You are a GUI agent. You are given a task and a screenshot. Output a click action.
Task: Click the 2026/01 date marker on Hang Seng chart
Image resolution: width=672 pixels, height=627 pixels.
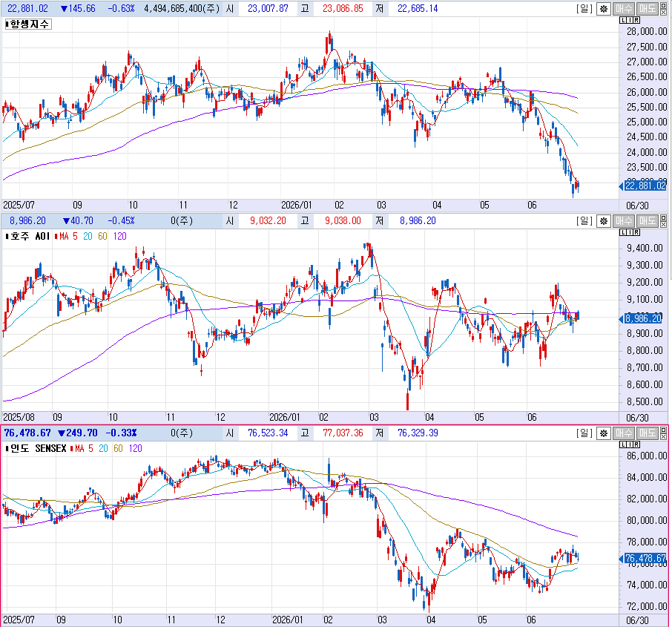296,205
